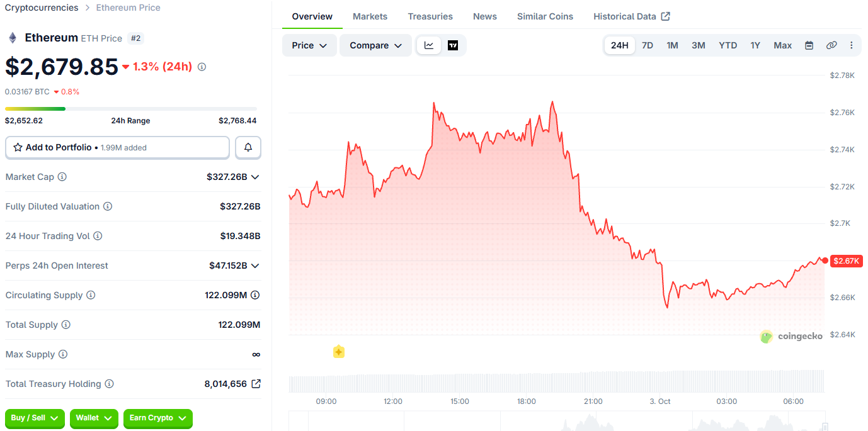Viewport: 868px width, 431px height.
Task: Click the 0.03167 BTC price text
Action: pos(27,91)
